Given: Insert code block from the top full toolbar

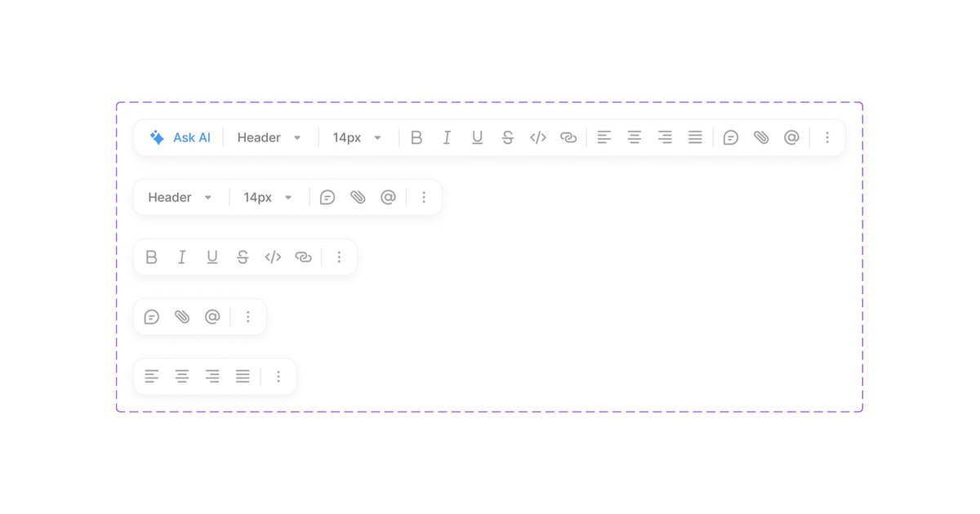Looking at the screenshot, I should point(537,137).
